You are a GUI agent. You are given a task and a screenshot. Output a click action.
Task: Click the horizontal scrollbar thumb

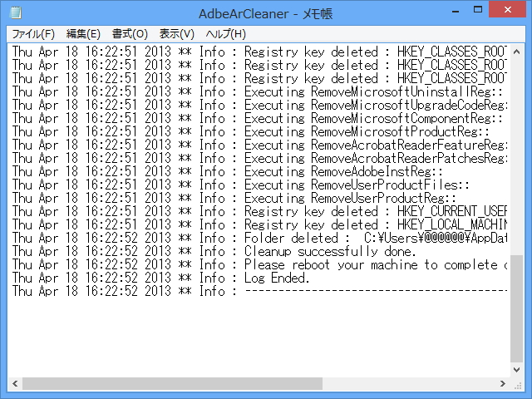[172, 384]
